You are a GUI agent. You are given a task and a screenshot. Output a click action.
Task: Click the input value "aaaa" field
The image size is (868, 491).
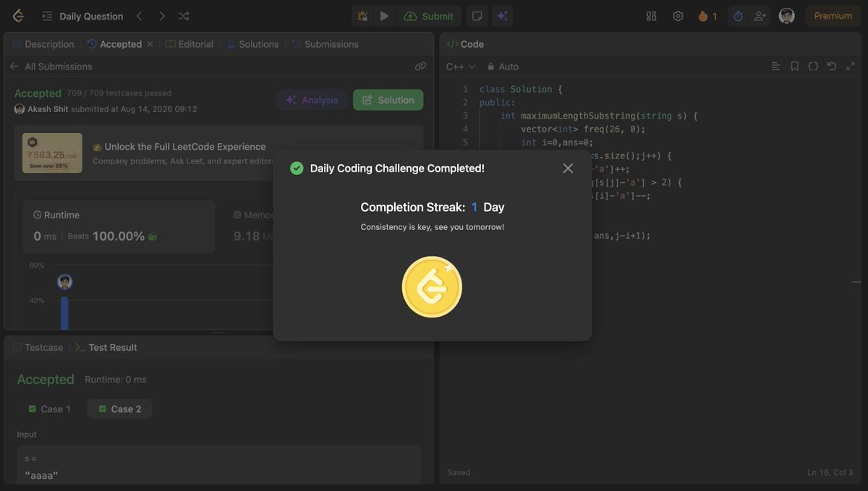[x=218, y=466]
